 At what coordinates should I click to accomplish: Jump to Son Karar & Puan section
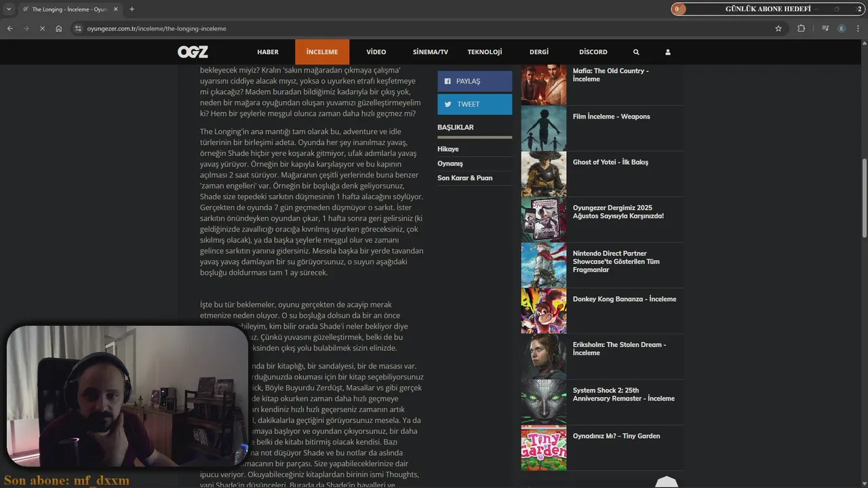click(x=465, y=178)
